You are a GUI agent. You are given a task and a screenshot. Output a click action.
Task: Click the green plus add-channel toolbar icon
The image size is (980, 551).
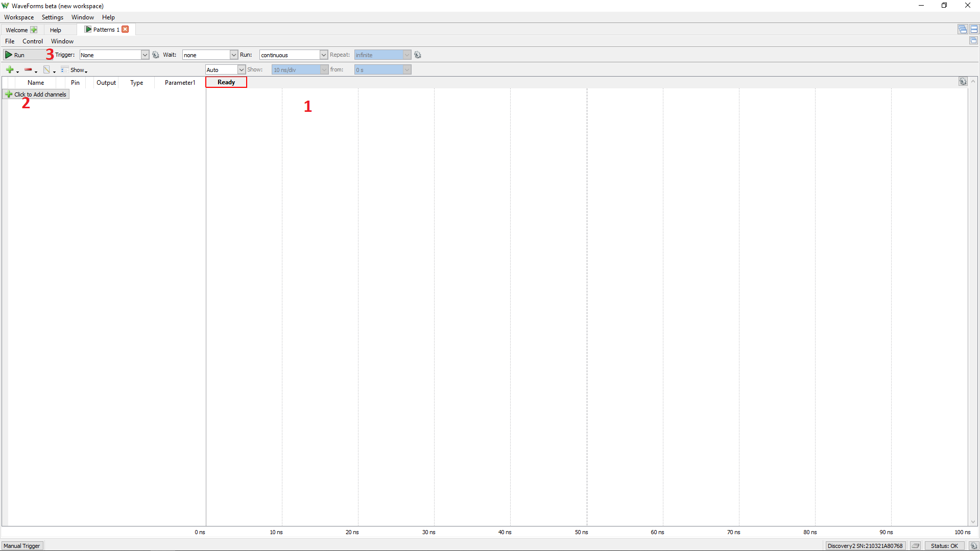pos(10,70)
